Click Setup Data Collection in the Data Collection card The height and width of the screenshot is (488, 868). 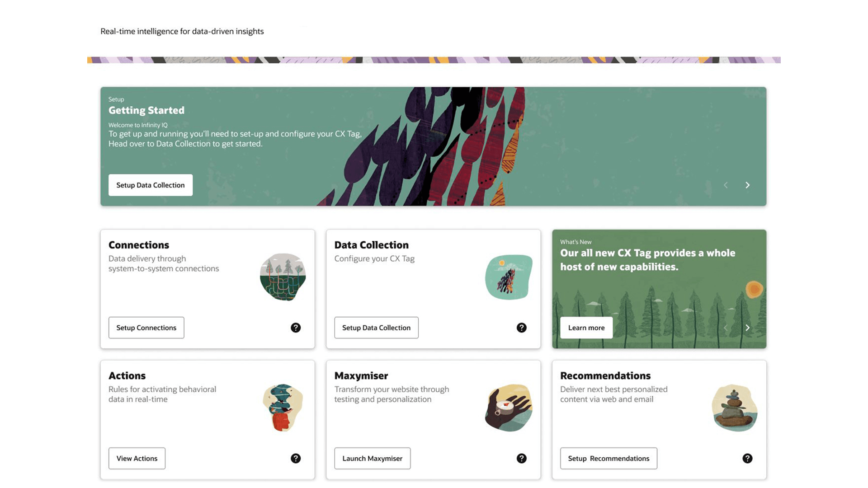pyautogui.click(x=376, y=328)
